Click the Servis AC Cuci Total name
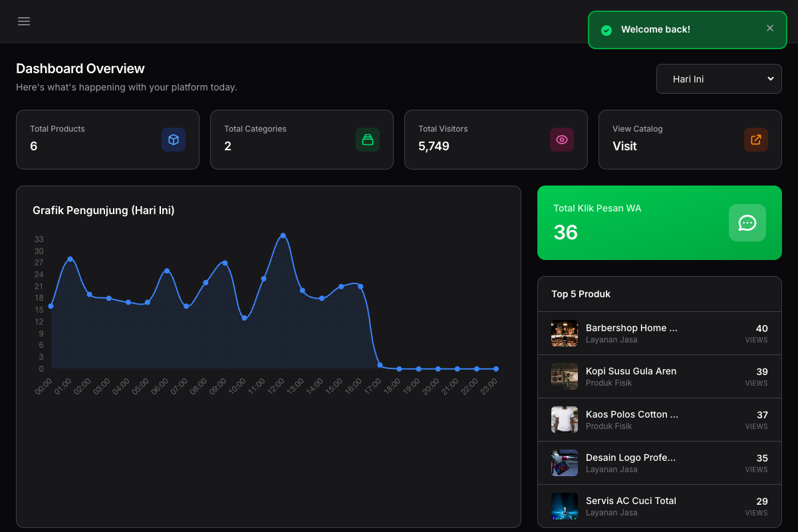Viewport: 798px width, 532px height. [631, 501]
